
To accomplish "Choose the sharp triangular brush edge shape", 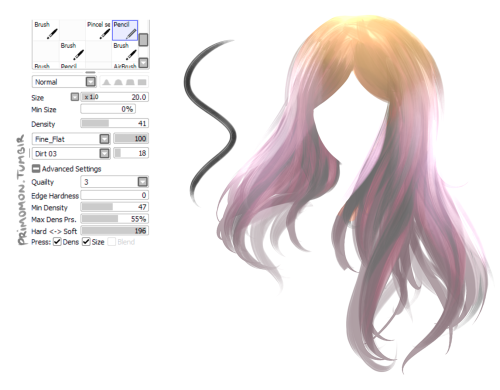I will [106, 82].
